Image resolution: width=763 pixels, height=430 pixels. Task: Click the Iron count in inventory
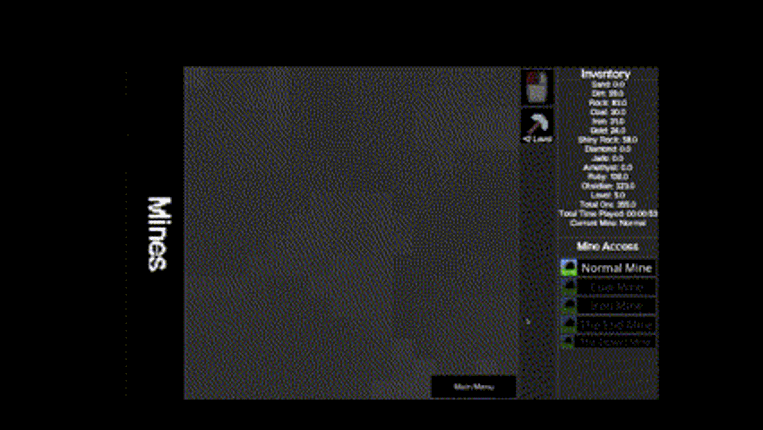[x=608, y=121]
